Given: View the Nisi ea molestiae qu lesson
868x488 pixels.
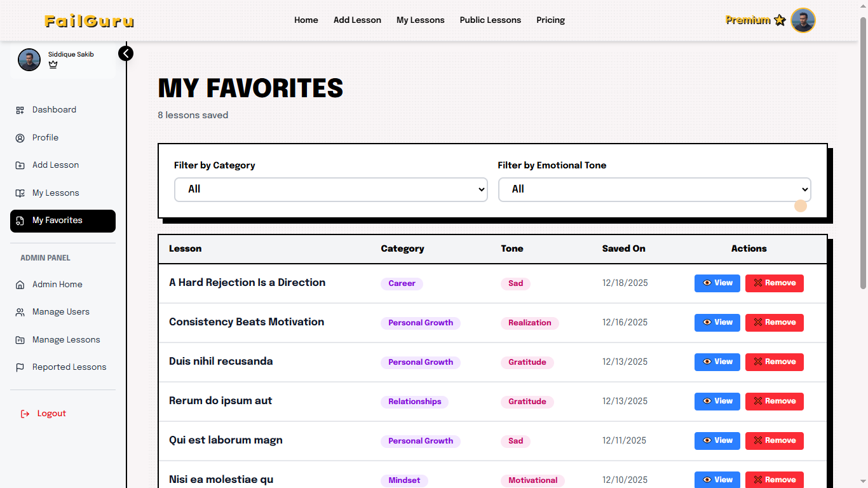Looking at the screenshot, I should point(717,480).
